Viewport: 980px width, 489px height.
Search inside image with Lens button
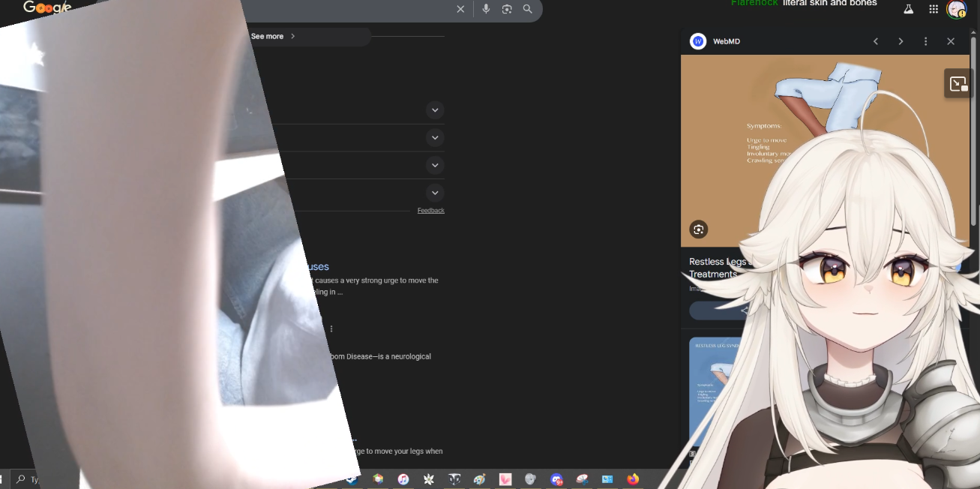[699, 229]
